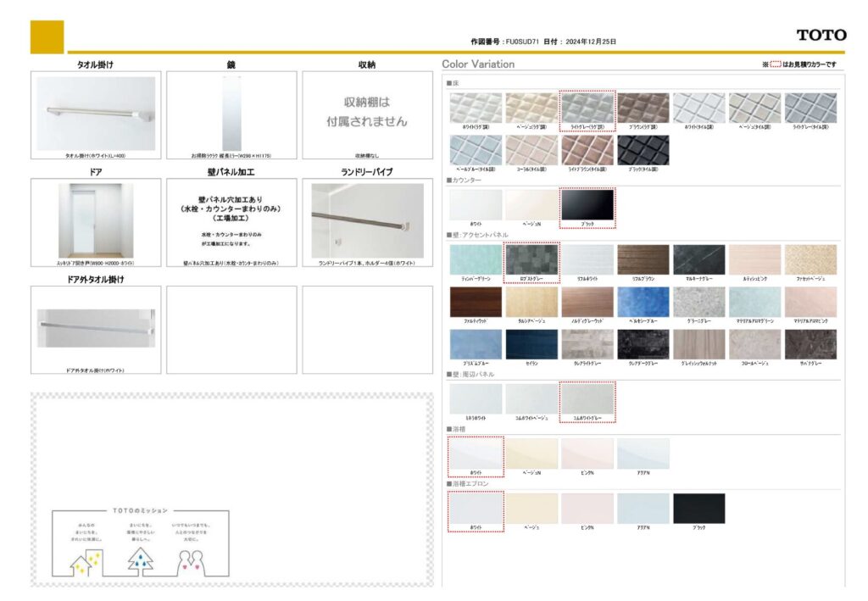Click the TOTO logo in the header
Screen dimensions: 868x601
click(x=821, y=35)
